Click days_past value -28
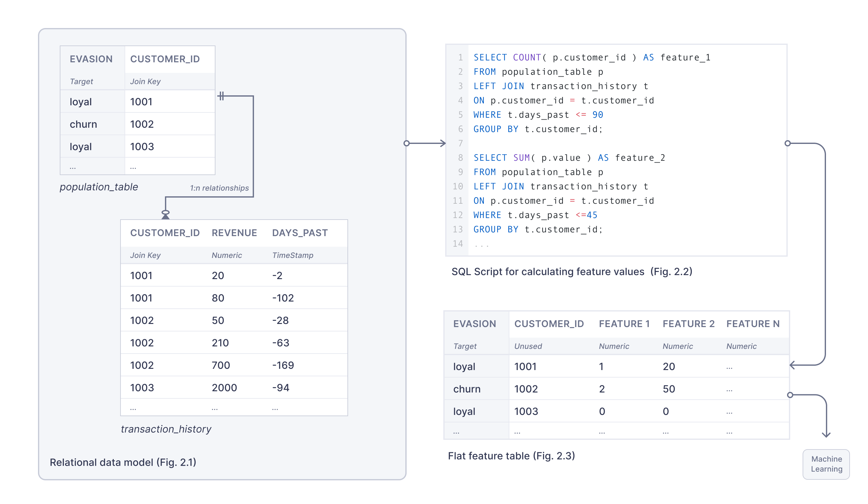 point(280,320)
